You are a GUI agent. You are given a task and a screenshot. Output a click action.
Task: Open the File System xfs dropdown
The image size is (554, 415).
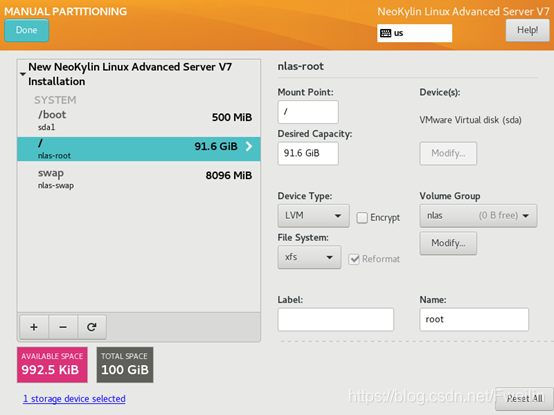(309, 257)
